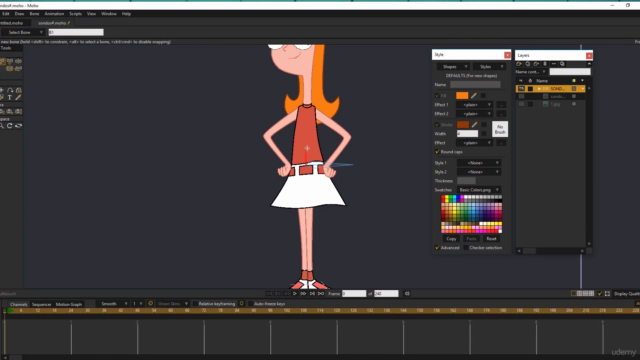Click the duplicate layer icon in Layers

point(528,64)
